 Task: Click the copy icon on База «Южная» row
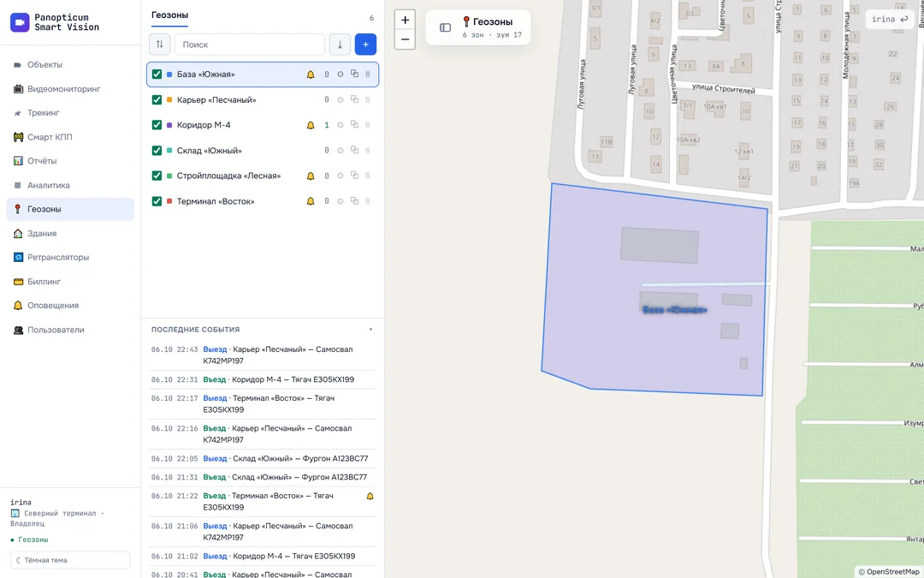point(354,74)
